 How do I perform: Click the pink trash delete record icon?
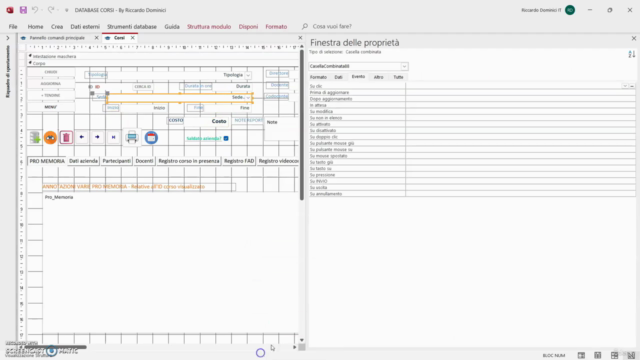(x=66, y=138)
